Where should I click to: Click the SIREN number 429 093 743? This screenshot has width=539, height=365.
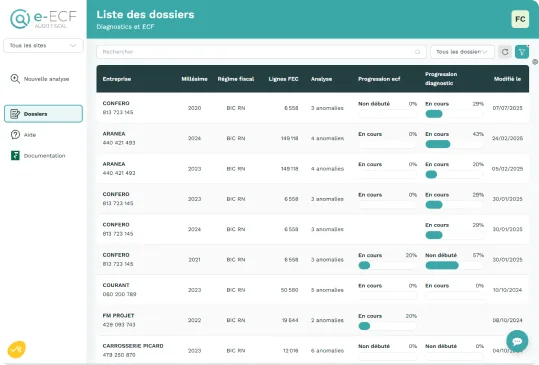click(119, 324)
